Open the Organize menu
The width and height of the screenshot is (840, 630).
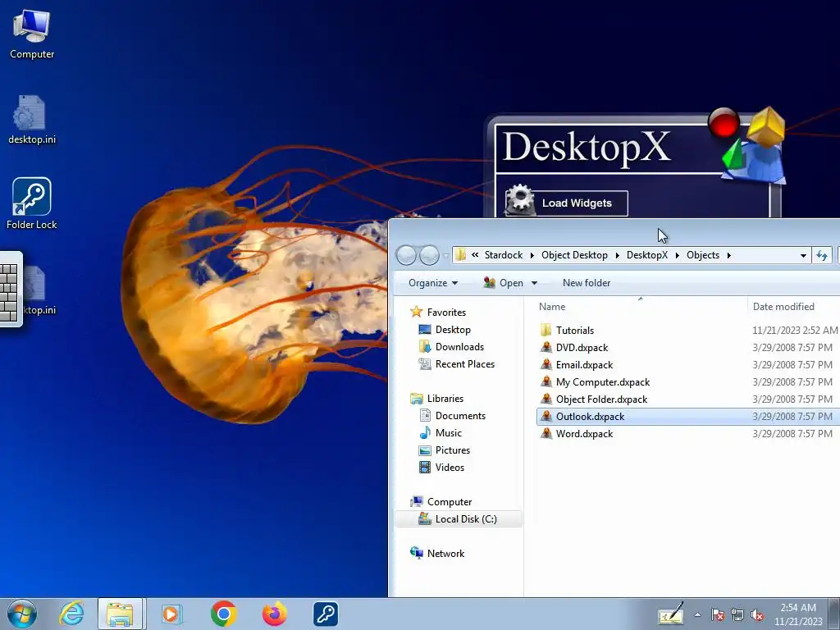(x=433, y=283)
